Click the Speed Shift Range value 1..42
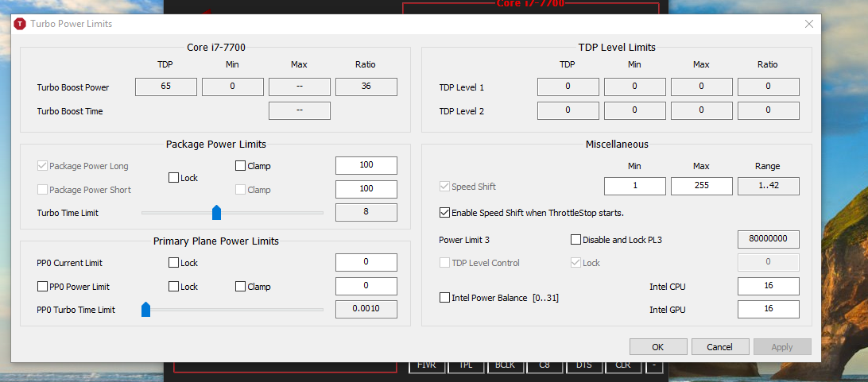 tap(769, 187)
